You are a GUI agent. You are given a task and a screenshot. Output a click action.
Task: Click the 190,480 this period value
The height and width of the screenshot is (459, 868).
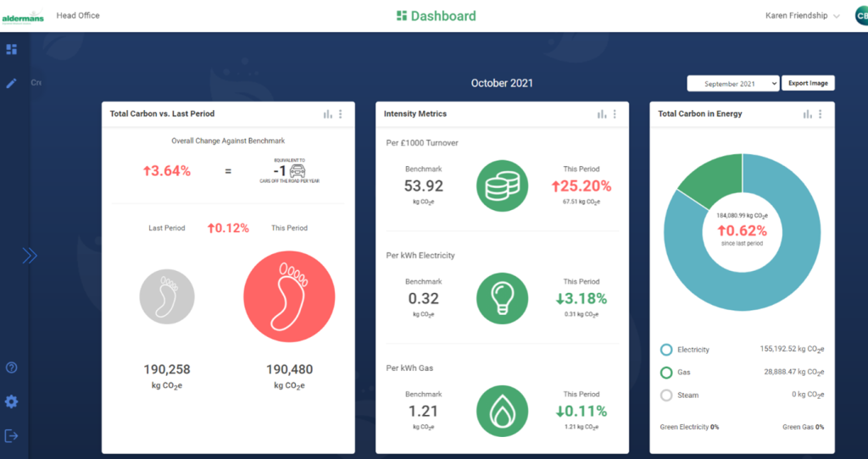pos(290,369)
